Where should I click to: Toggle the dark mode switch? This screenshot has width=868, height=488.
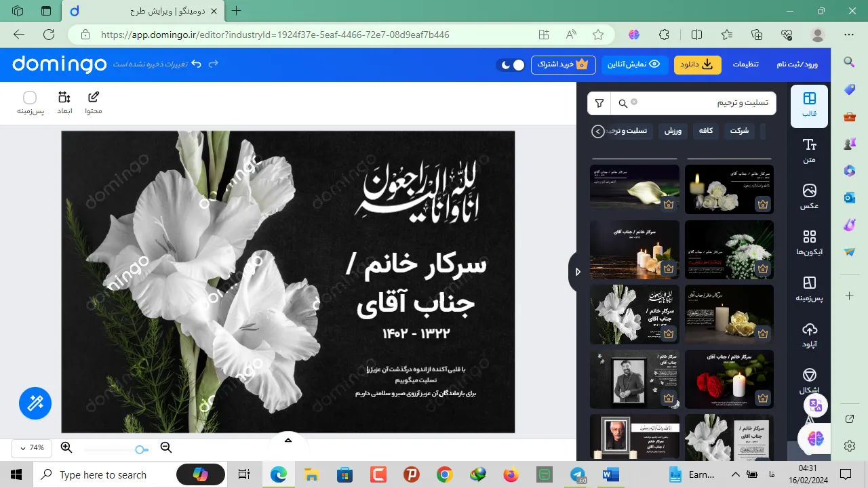tap(511, 65)
